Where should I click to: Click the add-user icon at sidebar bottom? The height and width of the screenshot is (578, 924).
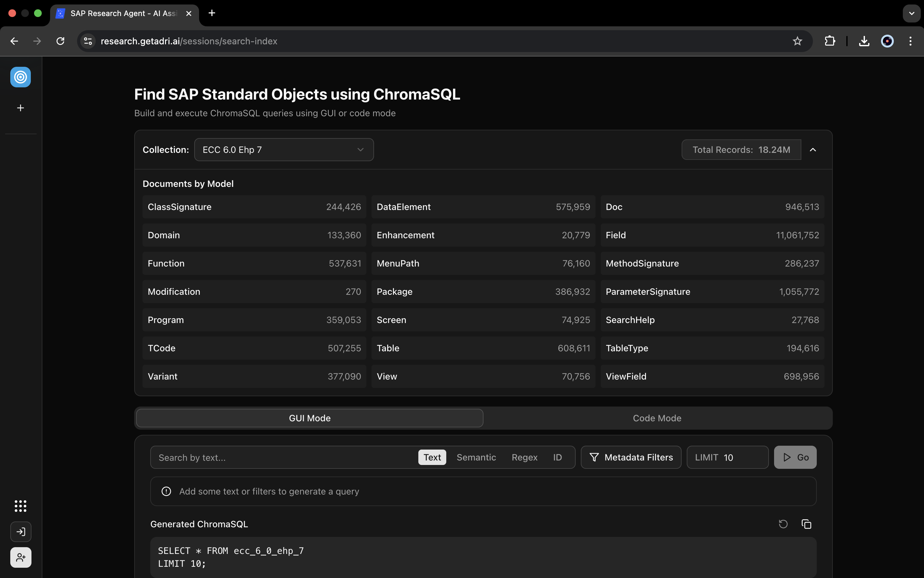pyautogui.click(x=21, y=557)
